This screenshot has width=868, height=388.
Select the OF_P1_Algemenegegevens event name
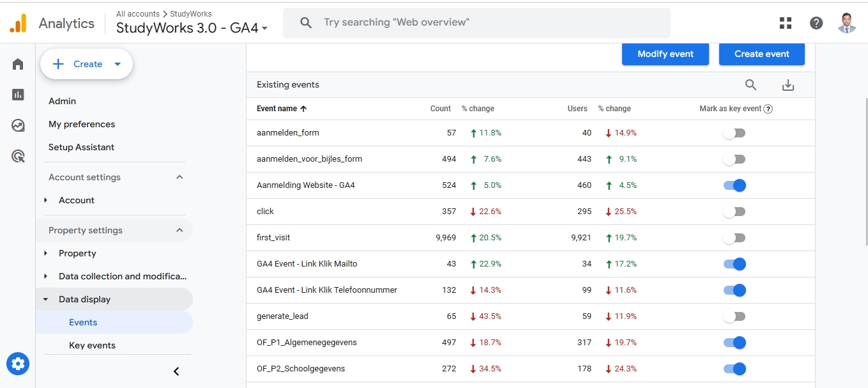click(x=307, y=343)
